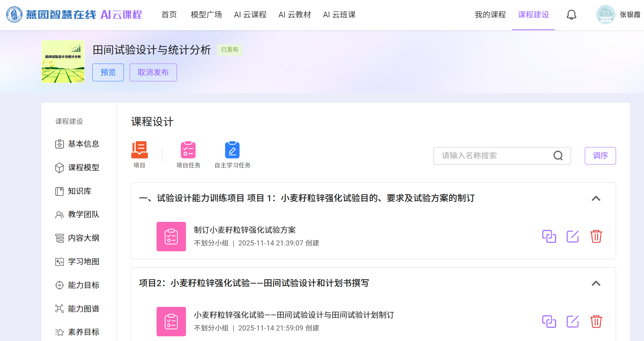This screenshot has width=644, height=341.
Task: Open 知识库 in the sidebar
Action: point(80,191)
